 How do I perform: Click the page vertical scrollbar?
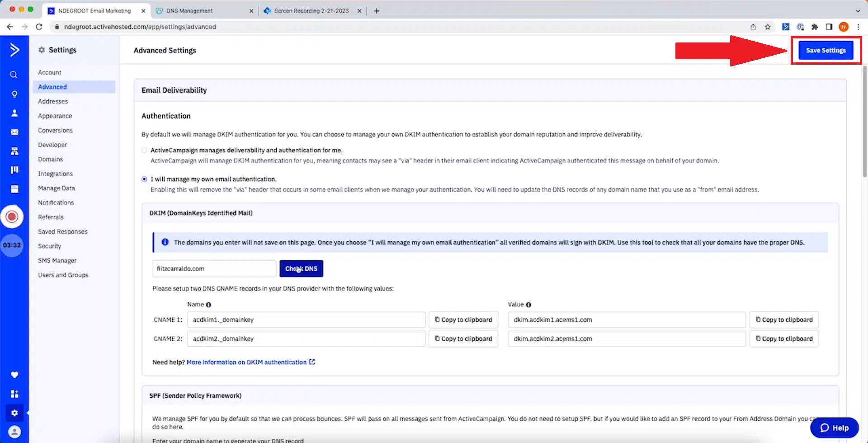[x=864, y=122]
